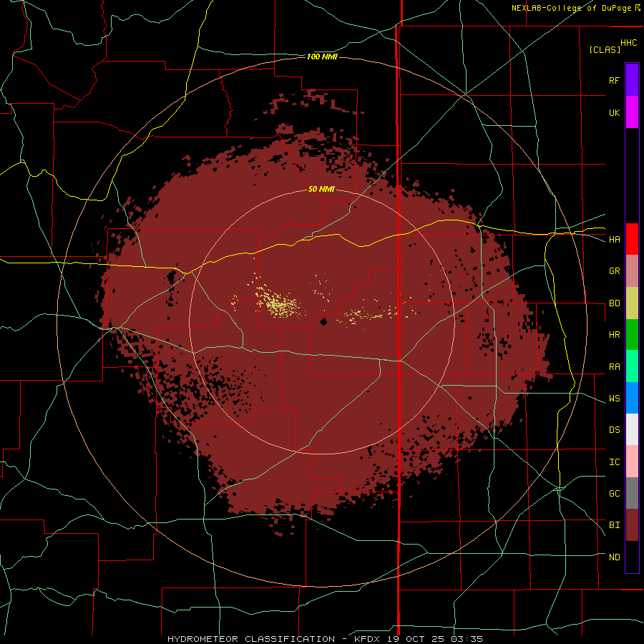This screenshot has height=644, width=644.
Task: Click the ND legend label
Action: pos(614,557)
